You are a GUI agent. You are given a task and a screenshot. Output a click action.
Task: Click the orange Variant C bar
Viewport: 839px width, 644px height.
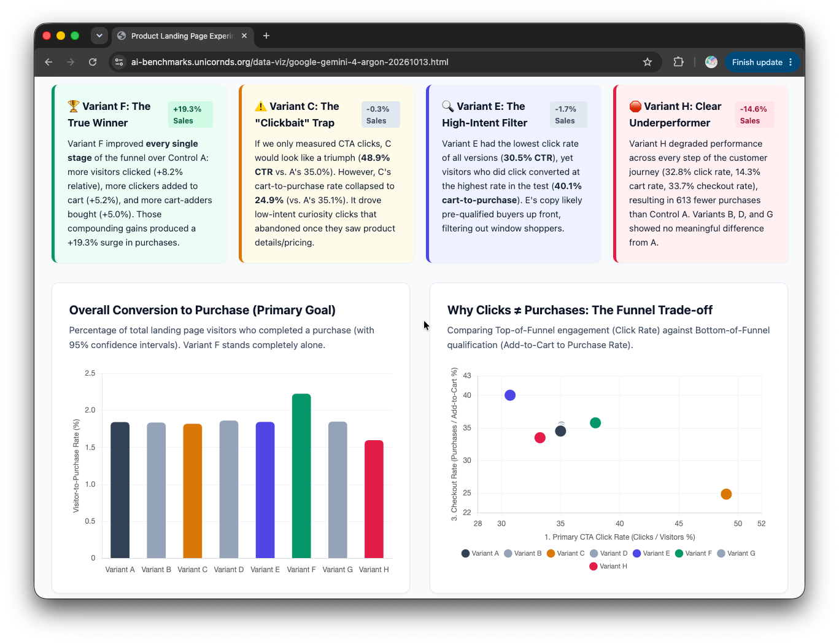193,491
